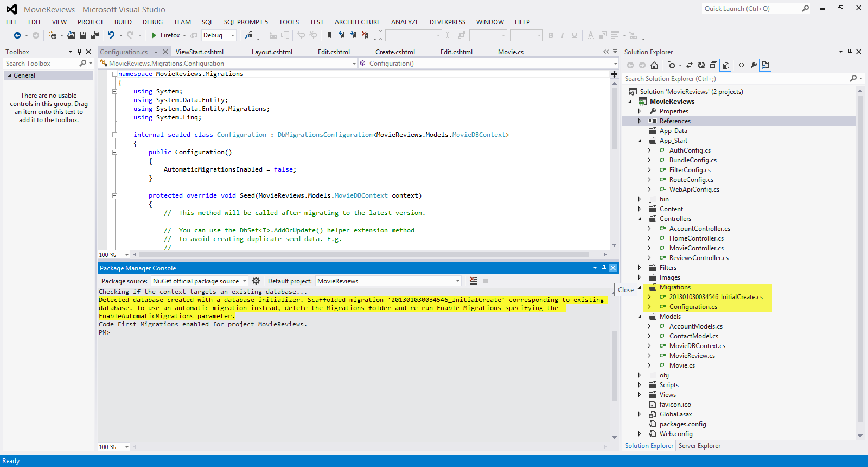Image resolution: width=868 pixels, height=467 pixels.
Task: Expand the References node
Action: click(640, 121)
